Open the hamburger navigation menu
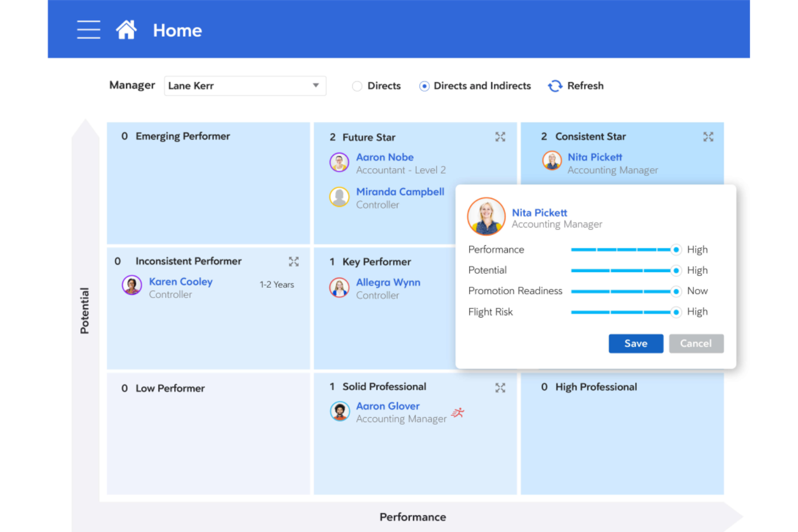The height and width of the screenshot is (532, 798). 88,30
